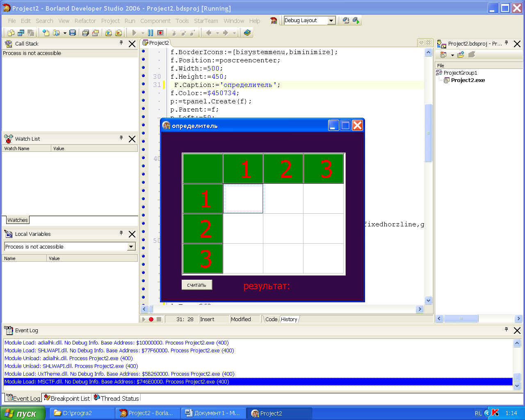Close the Event Log panel
The image size is (525, 420).
[x=517, y=330]
